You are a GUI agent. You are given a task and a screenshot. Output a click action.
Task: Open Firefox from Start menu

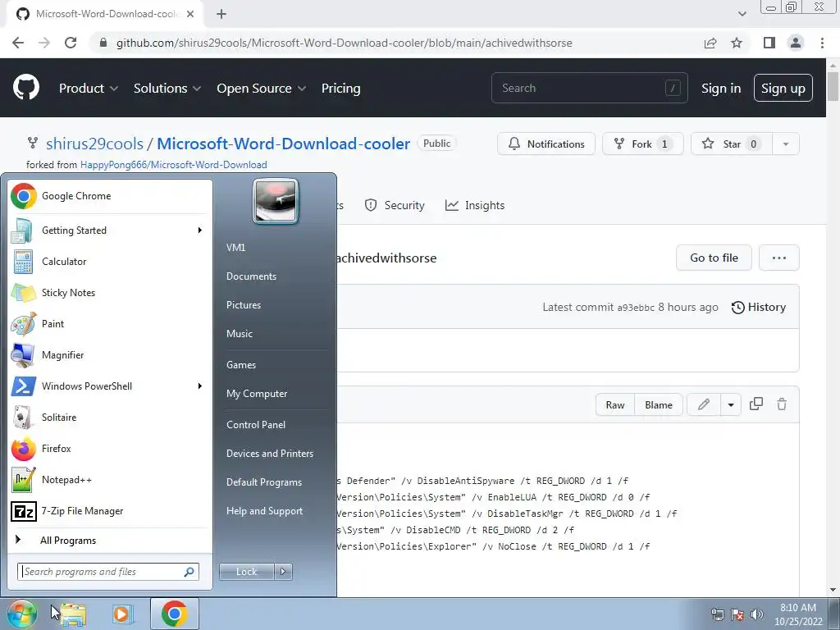click(110, 449)
